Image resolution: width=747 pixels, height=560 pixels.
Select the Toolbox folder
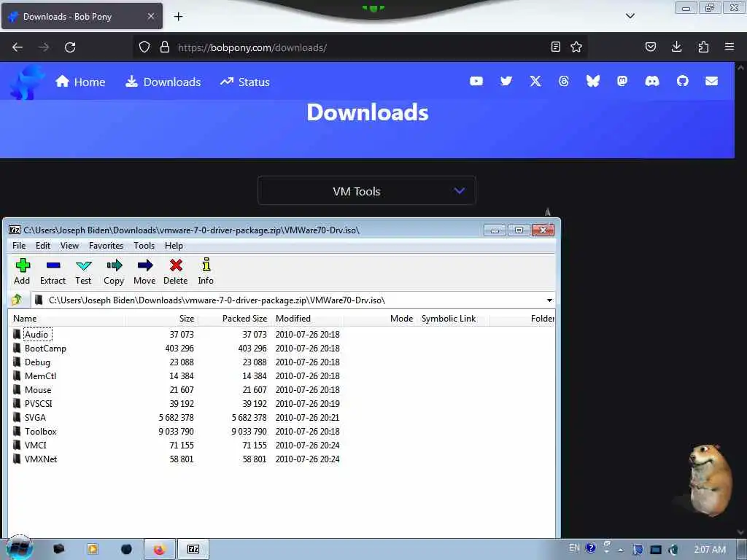[41, 431]
